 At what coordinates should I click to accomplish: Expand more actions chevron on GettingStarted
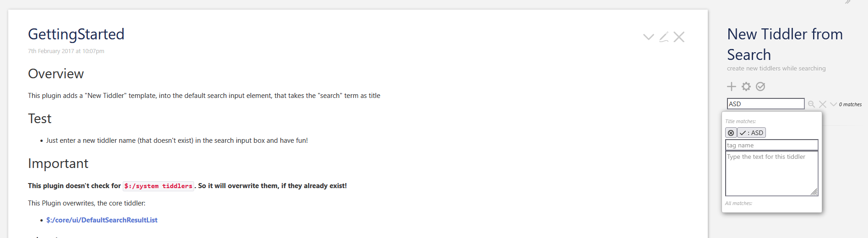coord(649,37)
